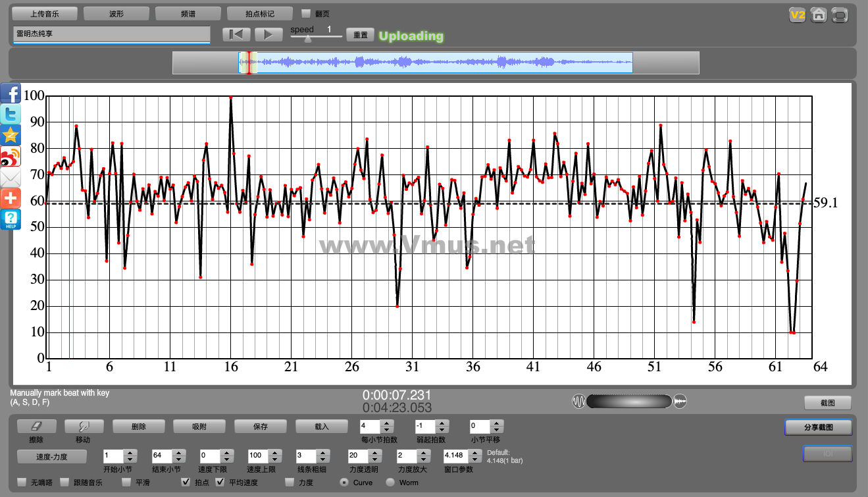
Task: Enter fullscreen with the expand icon
Action: [x=840, y=15]
